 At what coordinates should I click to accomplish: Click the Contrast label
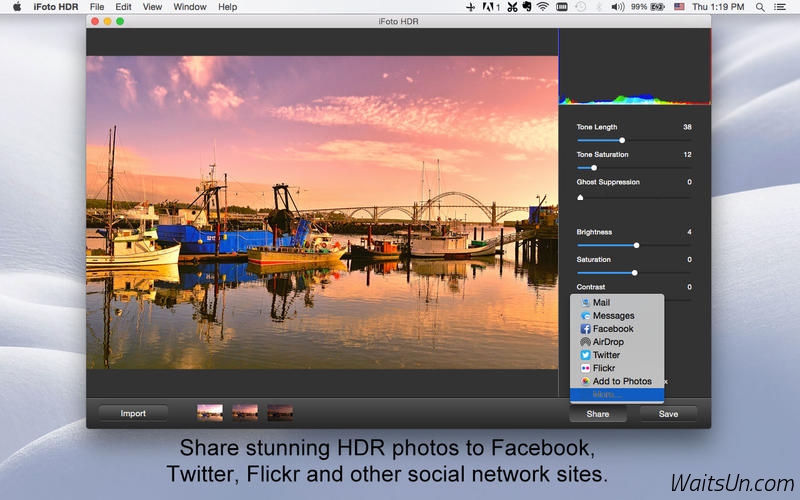pos(591,287)
